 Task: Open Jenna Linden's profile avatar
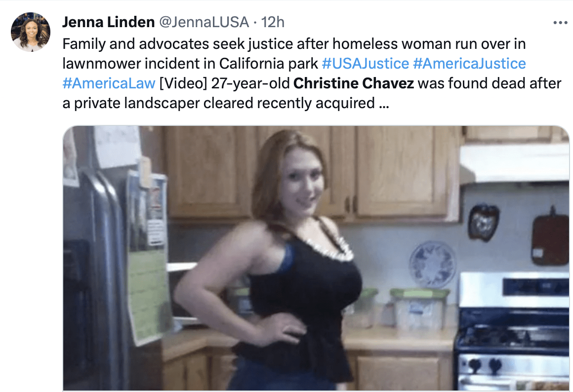(31, 32)
